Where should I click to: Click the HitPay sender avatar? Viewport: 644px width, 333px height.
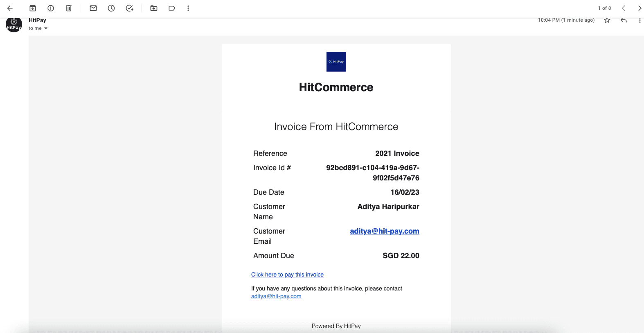pos(14,24)
